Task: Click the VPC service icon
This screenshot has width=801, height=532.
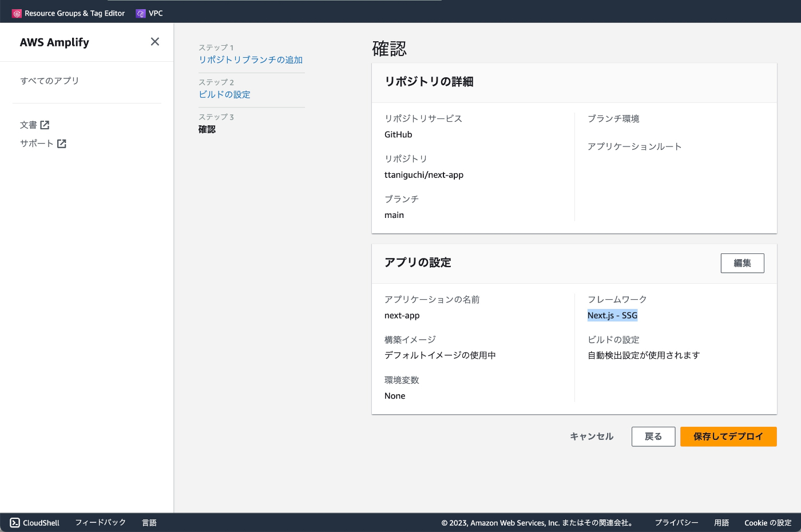Action: click(x=141, y=13)
